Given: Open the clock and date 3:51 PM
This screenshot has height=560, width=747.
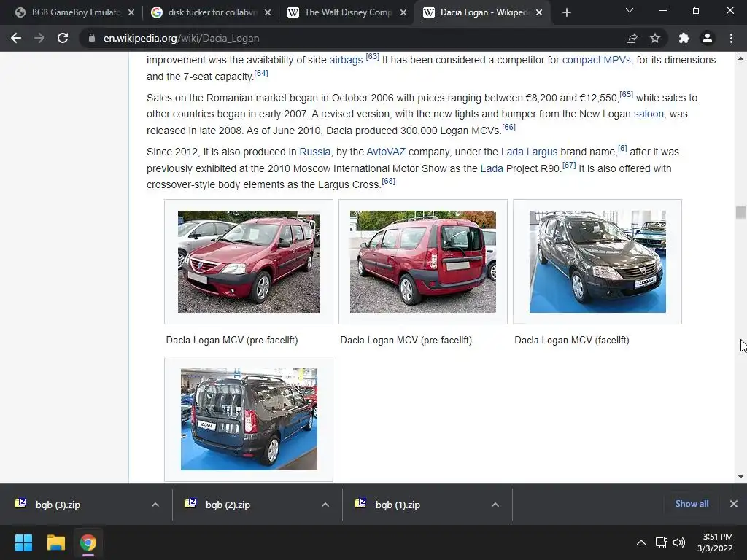Looking at the screenshot, I should (x=715, y=542).
